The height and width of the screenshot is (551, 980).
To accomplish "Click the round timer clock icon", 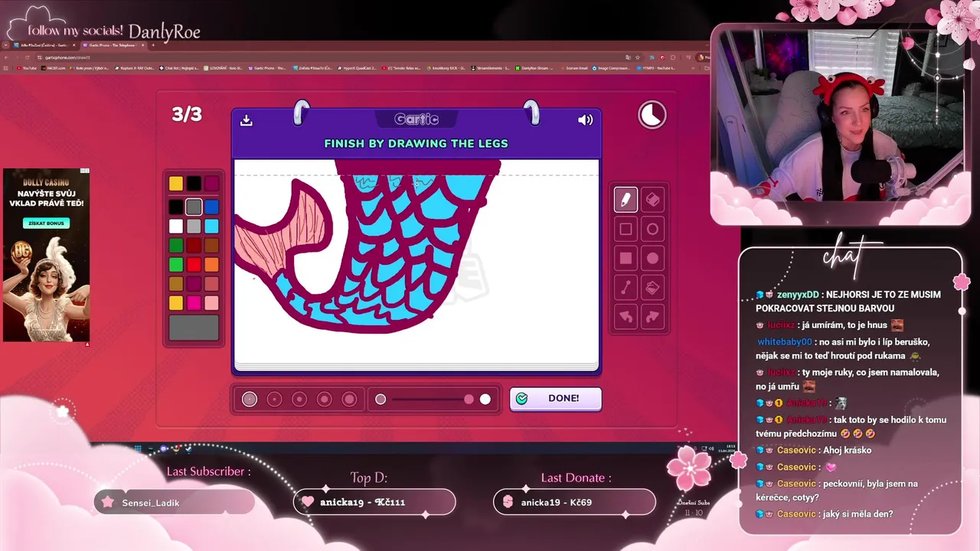I will pos(652,115).
